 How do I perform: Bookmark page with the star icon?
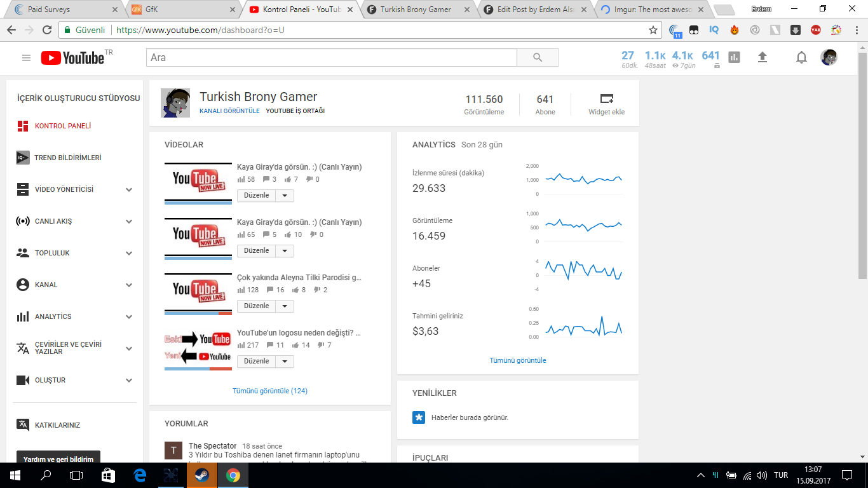(x=653, y=30)
